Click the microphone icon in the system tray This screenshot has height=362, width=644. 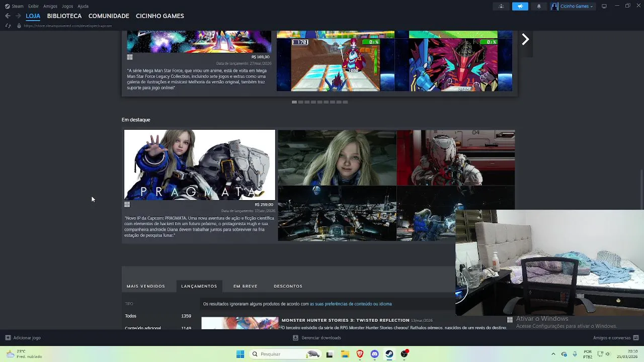click(x=575, y=354)
